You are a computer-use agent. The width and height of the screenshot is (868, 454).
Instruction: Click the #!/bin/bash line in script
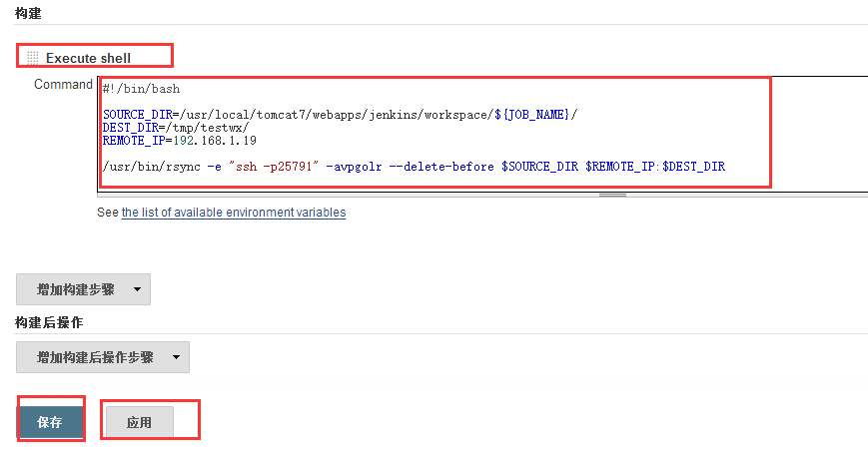[x=141, y=89]
